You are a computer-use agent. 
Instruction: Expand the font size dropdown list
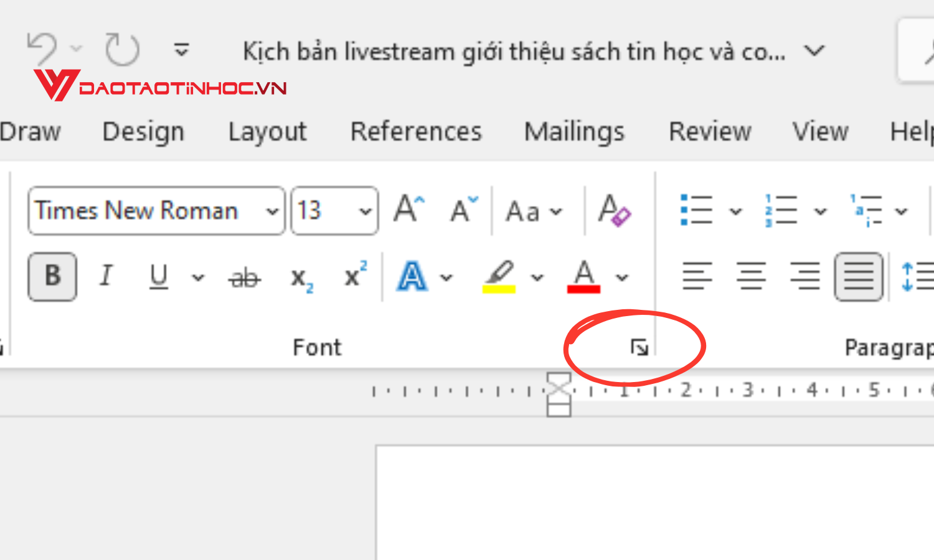click(366, 211)
